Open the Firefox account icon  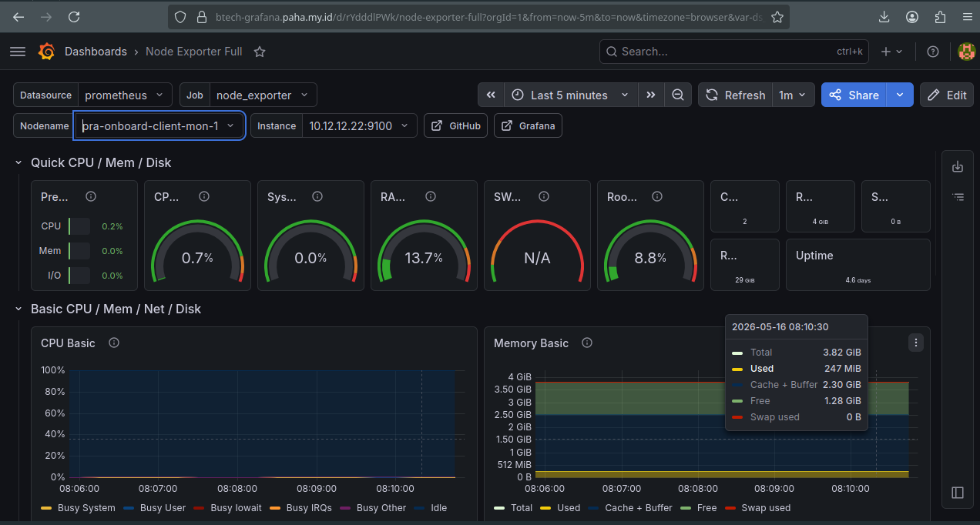912,17
